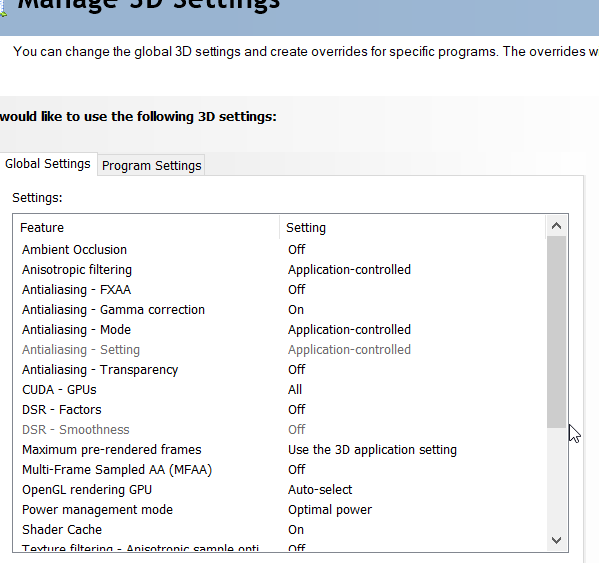599x563 pixels.
Task: Select Multi-Frame Sampled AA (MFAA) feature
Action: [117, 470]
